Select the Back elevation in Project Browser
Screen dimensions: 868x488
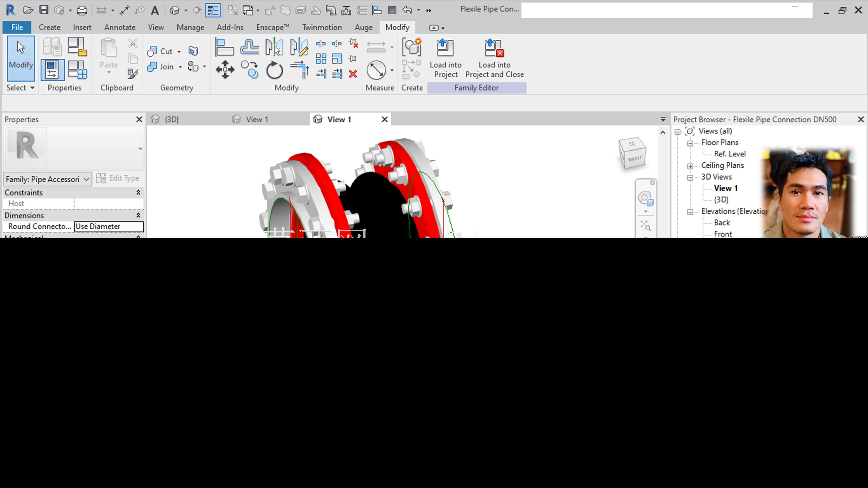tap(722, 223)
